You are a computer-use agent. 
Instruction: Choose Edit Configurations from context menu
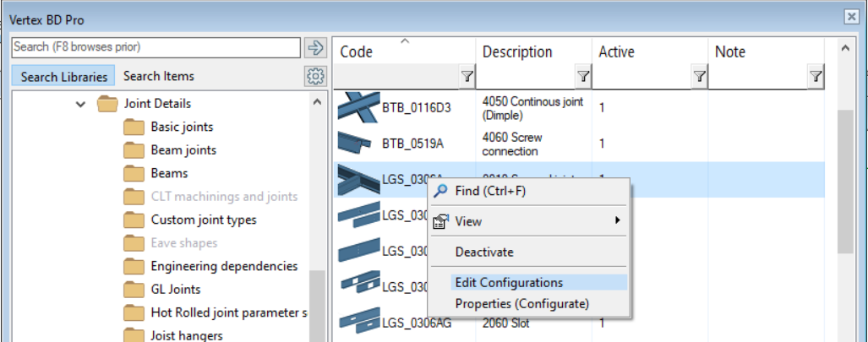click(509, 283)
